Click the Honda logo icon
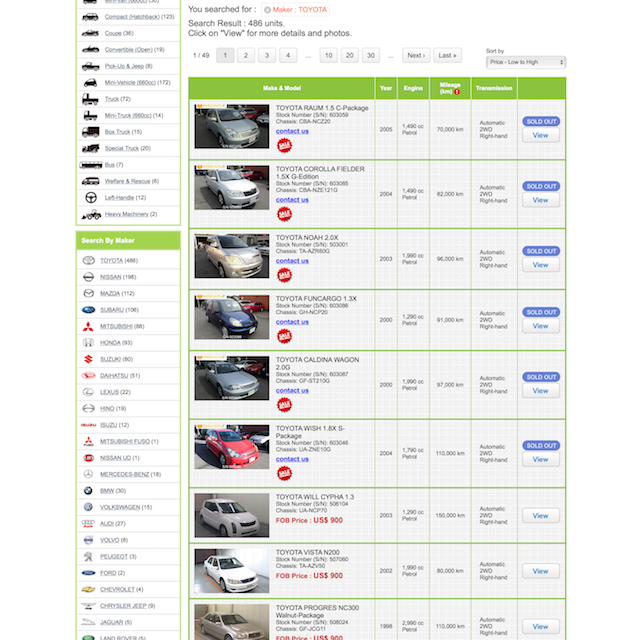Image resolution: width=640 pixels, height=640 pixels. (89, 343)
